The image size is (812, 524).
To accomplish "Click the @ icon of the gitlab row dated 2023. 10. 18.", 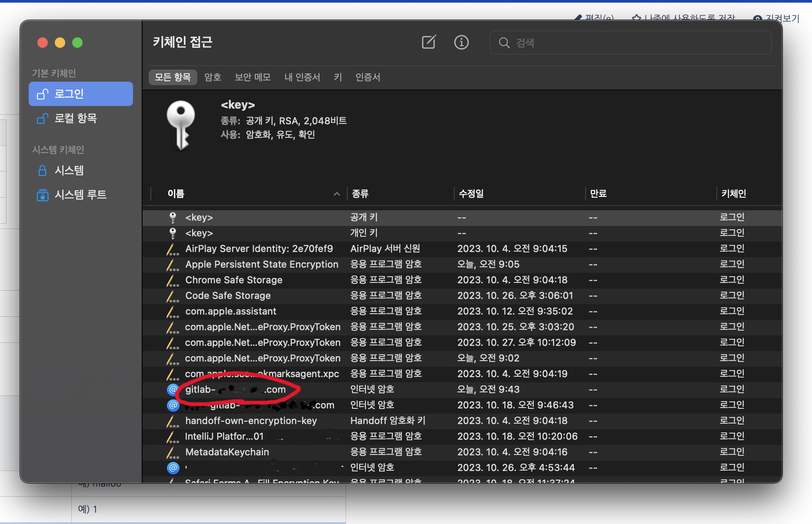I will click(173, 405).
